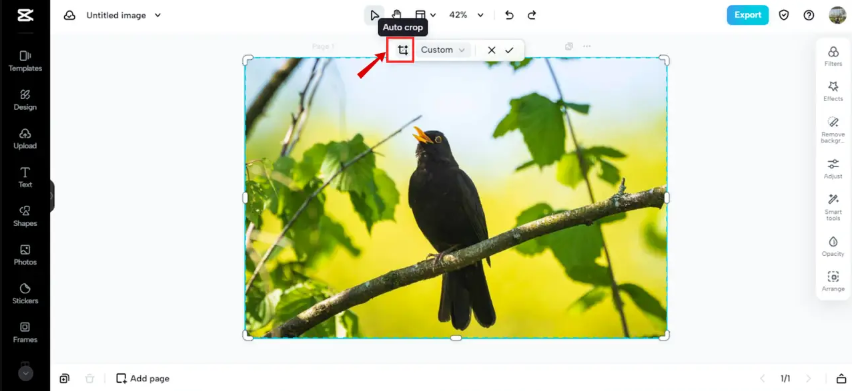Open the CapCut home logo

click(25, 15)
